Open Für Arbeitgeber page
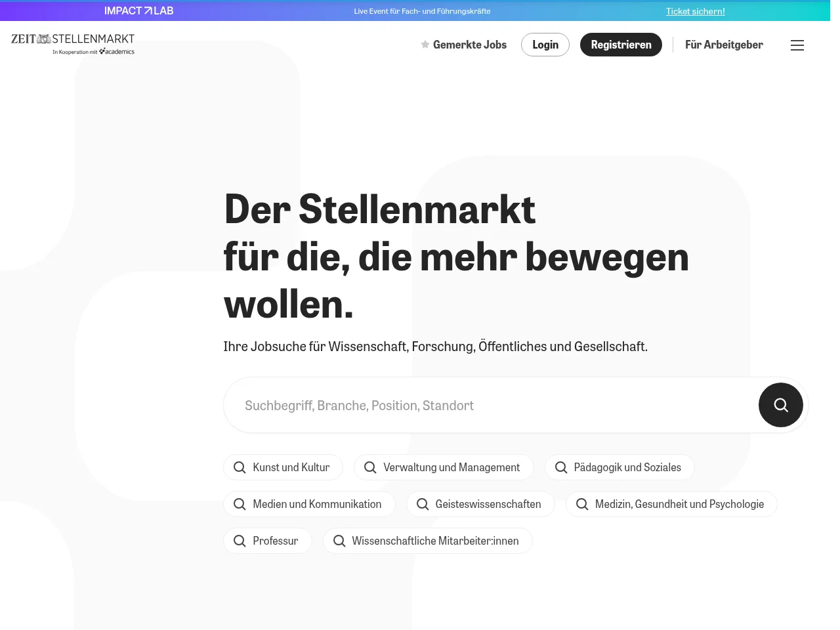This screenshot has height=630, width=840. point(724,45)
